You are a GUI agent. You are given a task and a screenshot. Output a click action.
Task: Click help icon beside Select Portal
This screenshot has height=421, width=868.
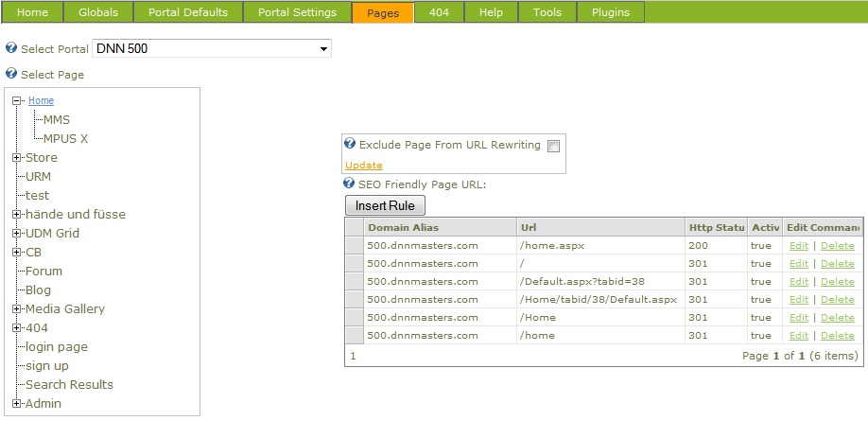pyautogui.click(x=11, y=47)
